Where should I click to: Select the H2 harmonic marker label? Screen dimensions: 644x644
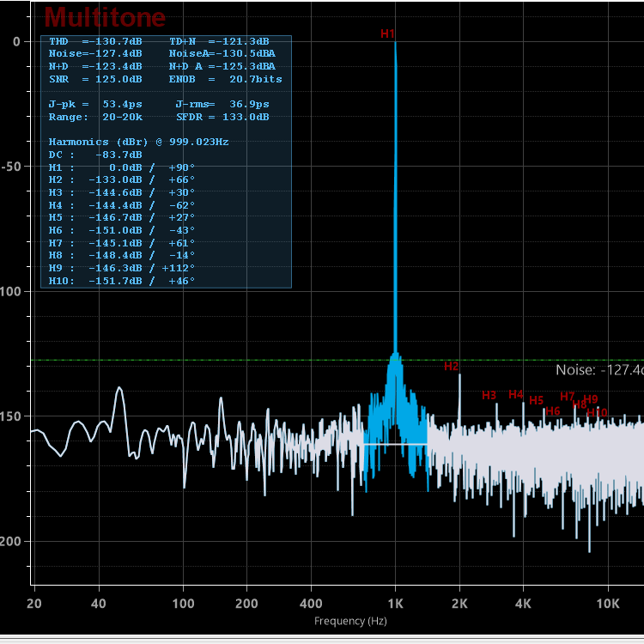[452, 367]
